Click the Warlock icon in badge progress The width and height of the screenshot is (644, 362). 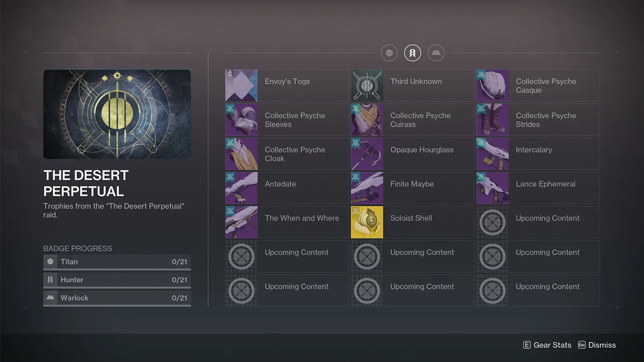point(50,298)
